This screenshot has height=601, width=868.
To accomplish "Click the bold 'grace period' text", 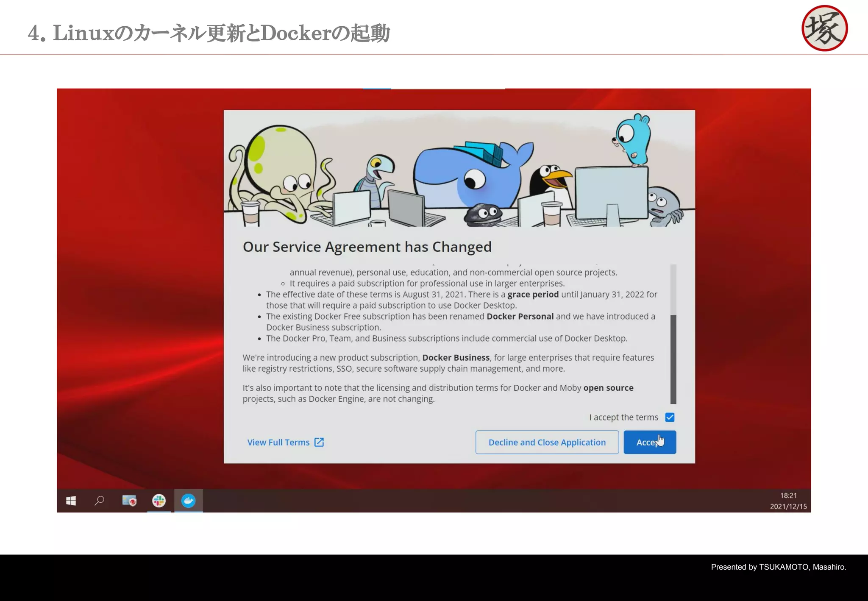I will 533,294.
